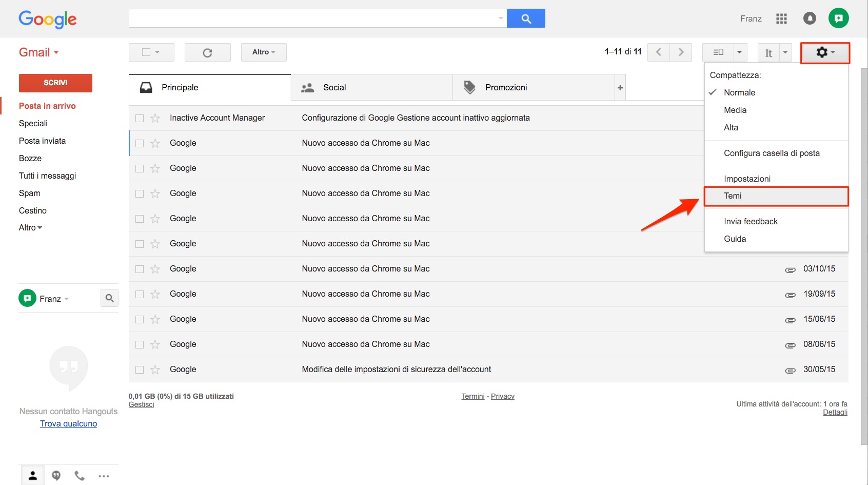This screenshot has height=485, width=868.
Task: Click the attachment icon on 03/10/15 message
Action: pyautogui.click(x=790, y=269)
